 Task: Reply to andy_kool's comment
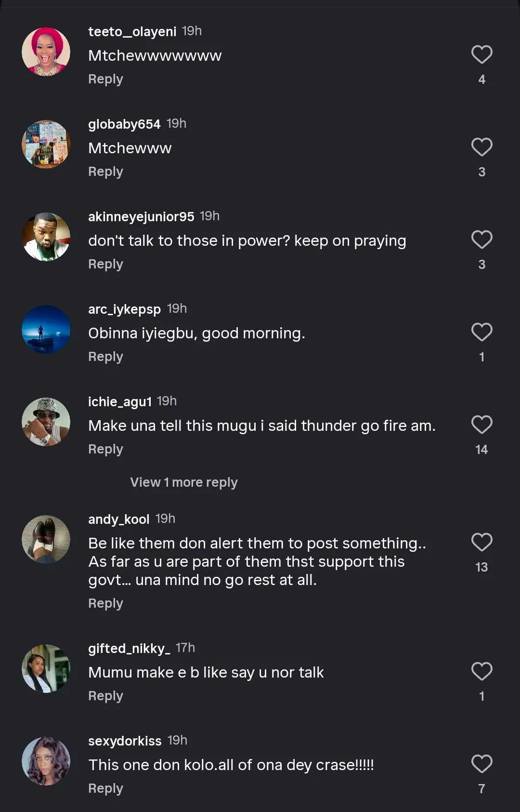coord(105,603)
